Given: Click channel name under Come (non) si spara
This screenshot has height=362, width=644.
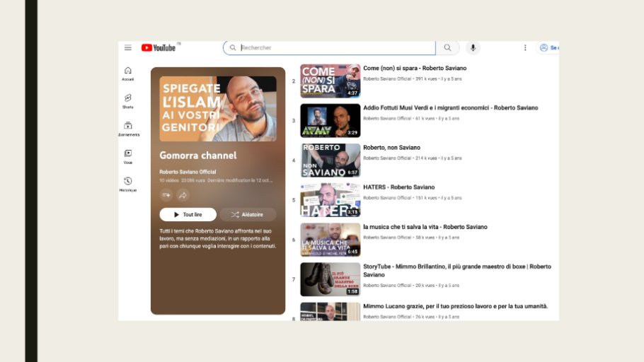Looking at the screenshot, I should [x=387, y=78].
